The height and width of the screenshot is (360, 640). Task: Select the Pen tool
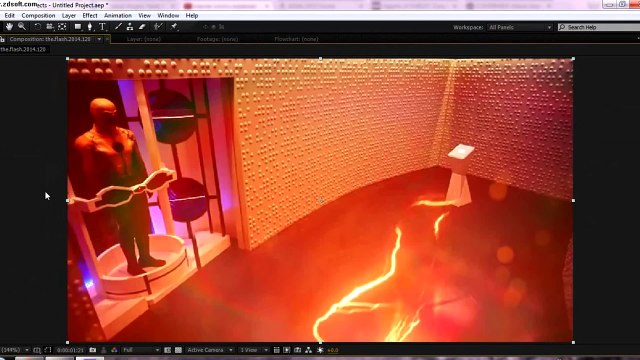(90, 27)
